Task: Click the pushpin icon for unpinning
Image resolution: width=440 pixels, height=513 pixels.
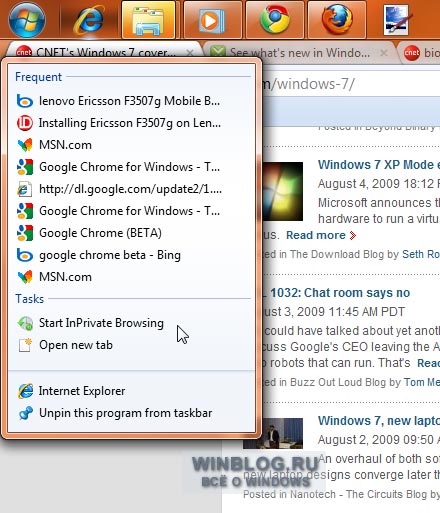Action: 25,413
